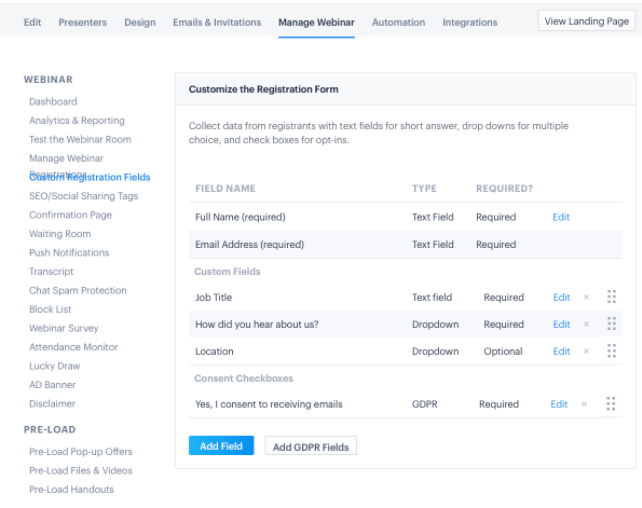
Task: Click the Add Field button
Action: tap(222, 446)
